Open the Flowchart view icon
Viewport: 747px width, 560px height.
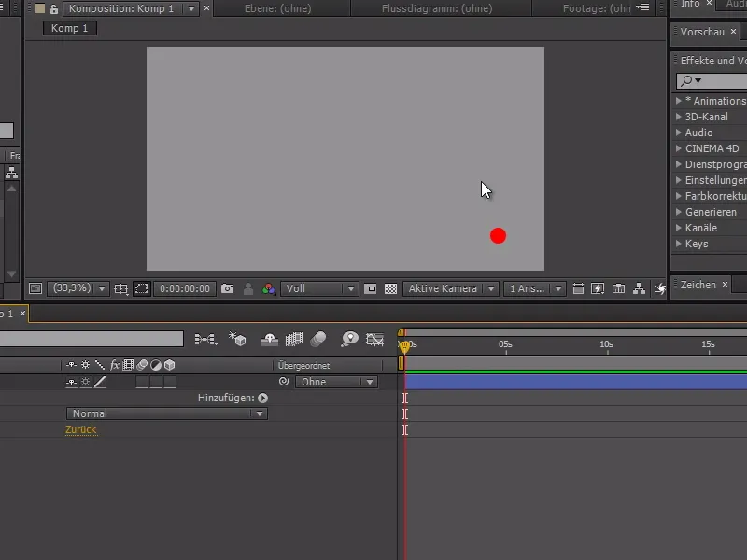[640, 289]
